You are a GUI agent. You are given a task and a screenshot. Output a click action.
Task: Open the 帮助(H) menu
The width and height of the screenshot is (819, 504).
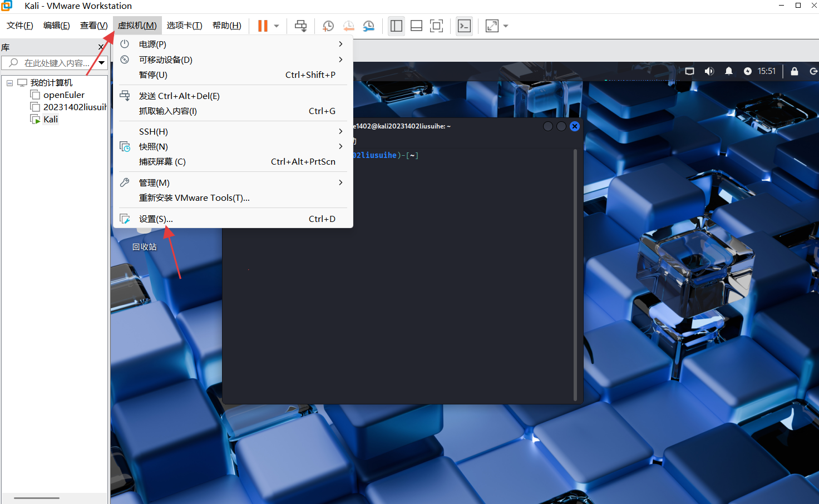click(227, 26)
